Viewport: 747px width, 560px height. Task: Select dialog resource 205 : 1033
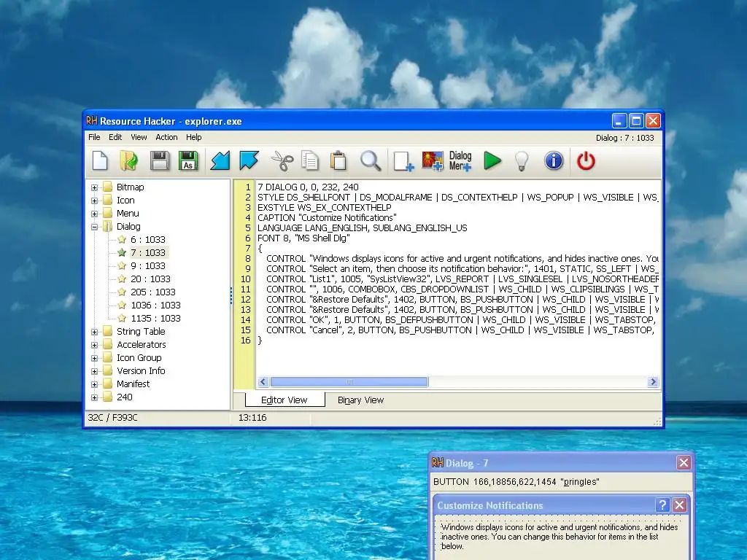[x=153, y=292]
